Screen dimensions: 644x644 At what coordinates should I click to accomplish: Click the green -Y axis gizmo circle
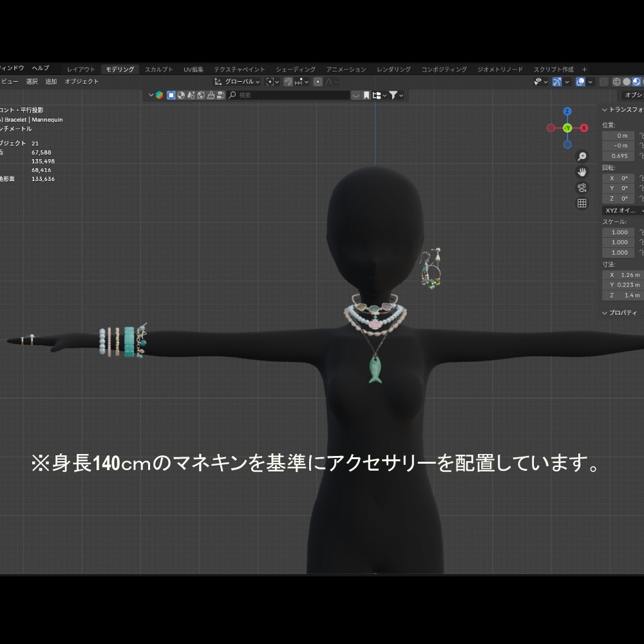click(567, 128)
